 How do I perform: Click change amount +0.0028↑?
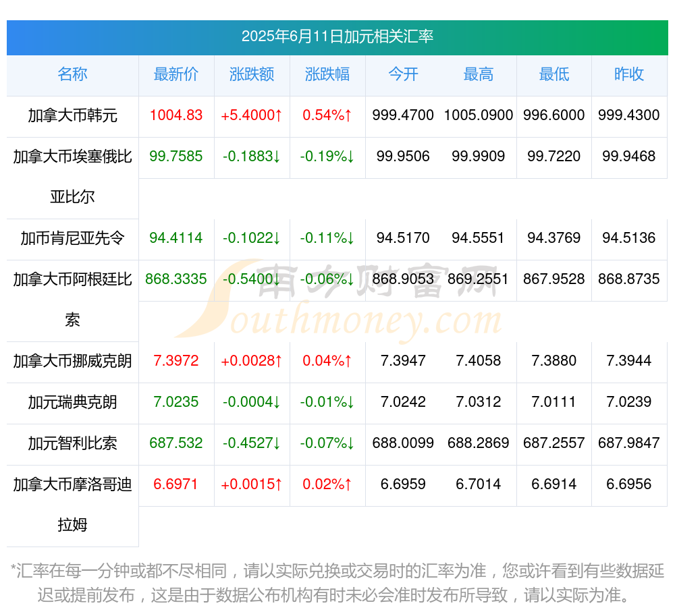pos(252,361)
